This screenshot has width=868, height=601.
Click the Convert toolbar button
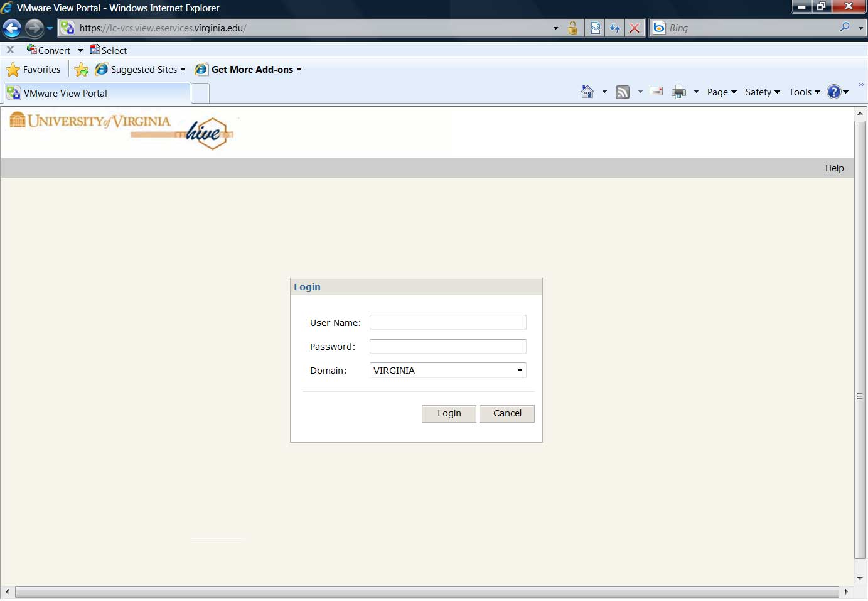click(49, 50)
